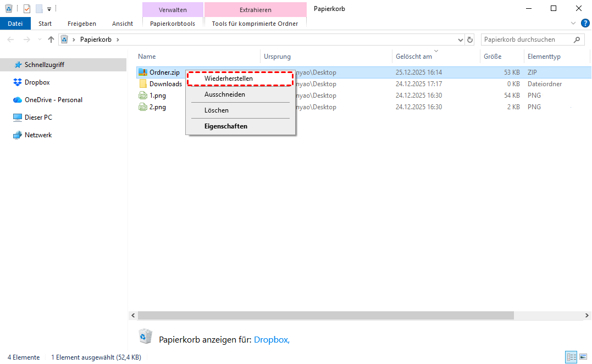
Task: Click the up arrow navigation button
Action: (x=51, y=40)
